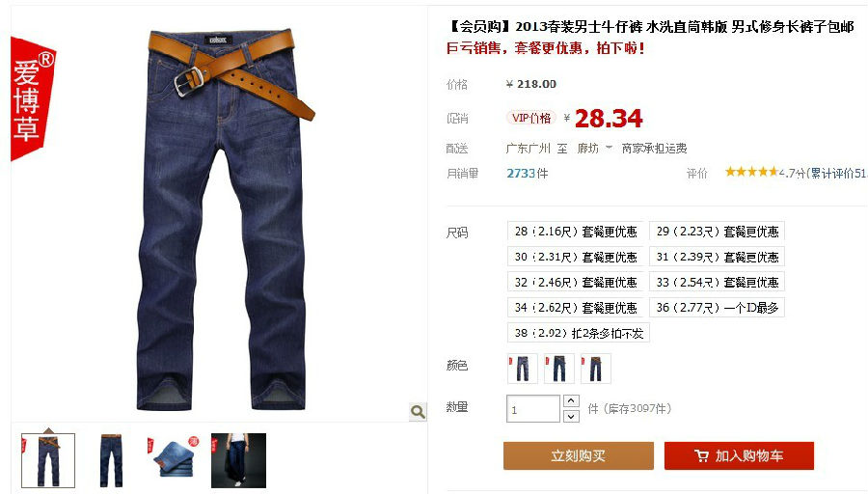The image size is (868, 494).
Task: Choose the first jeans color swatch
Action: pos(523,369)
